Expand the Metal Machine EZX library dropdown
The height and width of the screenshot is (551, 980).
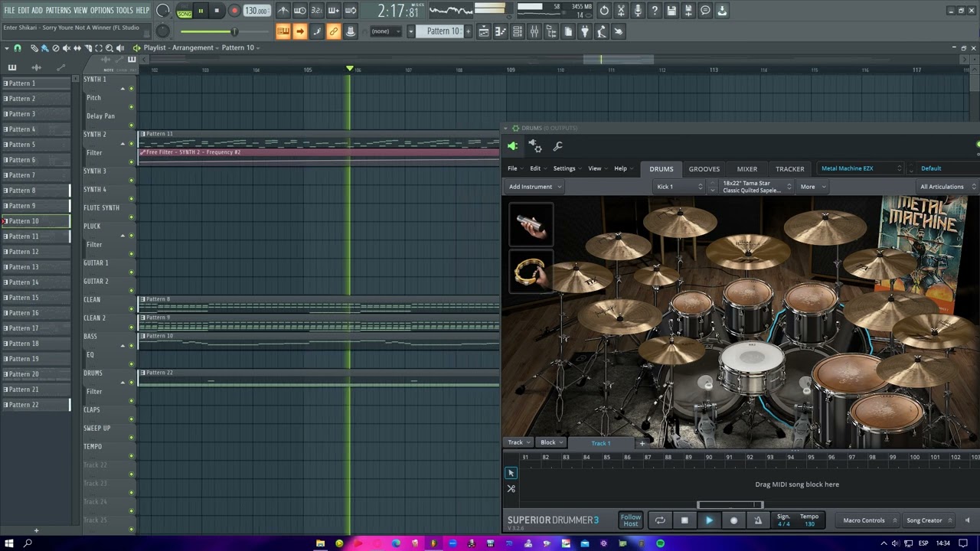pos(861,168)
